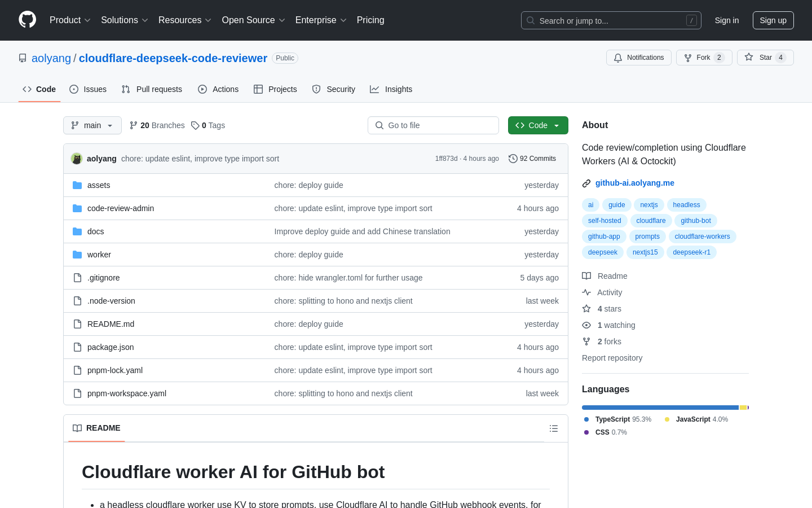Click the link icon beside github-ai.aolyang.me

coord(586,183)
